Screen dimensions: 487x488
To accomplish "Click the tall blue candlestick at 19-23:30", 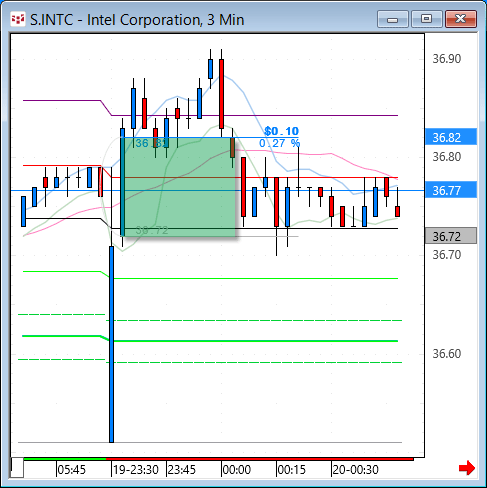I will (111, 344).
